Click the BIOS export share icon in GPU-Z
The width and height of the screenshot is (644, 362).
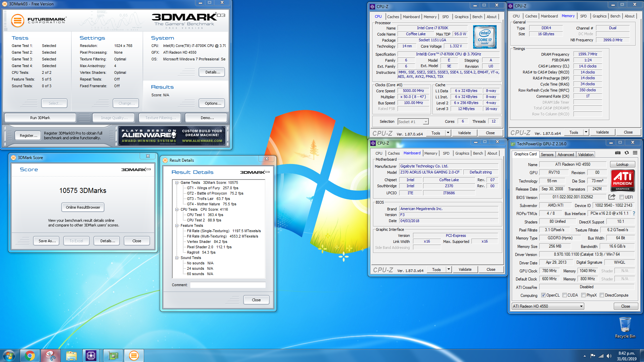612,197
